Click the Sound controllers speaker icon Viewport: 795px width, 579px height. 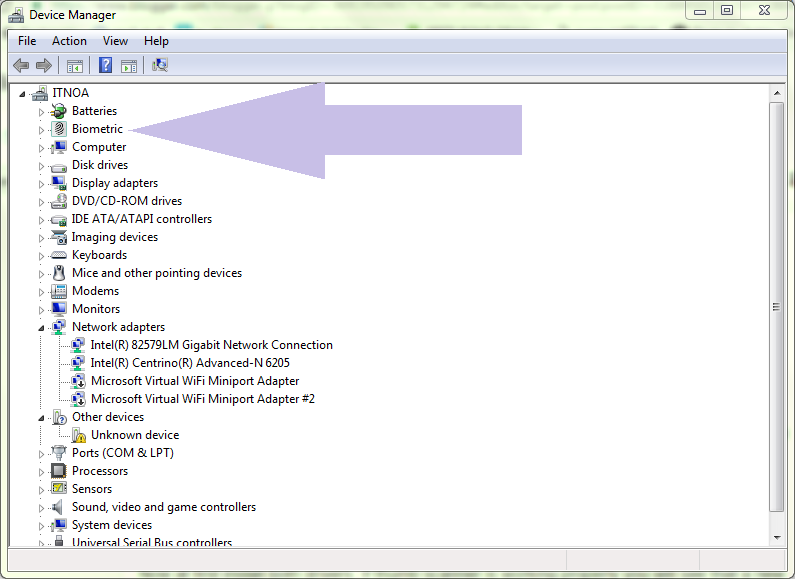[x=59, y=507]
